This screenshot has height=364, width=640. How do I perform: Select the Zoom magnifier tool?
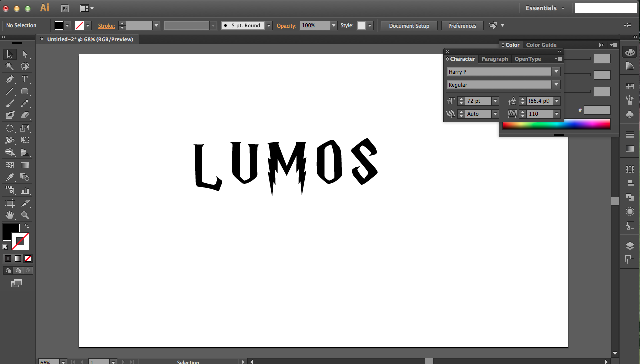pyautogui.click(x=25, y=215)
